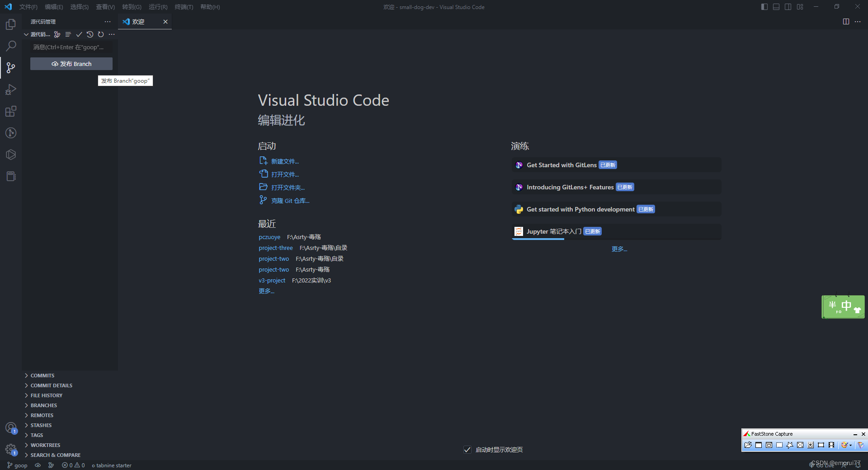Viewport: 868px width, 470px height.
Task: Collapse the 源代码 repository section chevron
Action: [26, 34]
